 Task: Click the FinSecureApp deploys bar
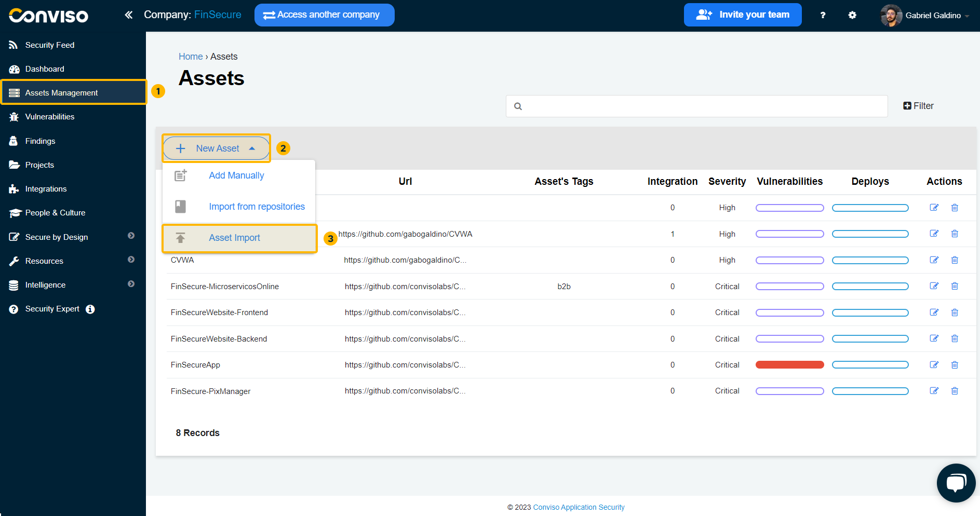coord(870,365)
